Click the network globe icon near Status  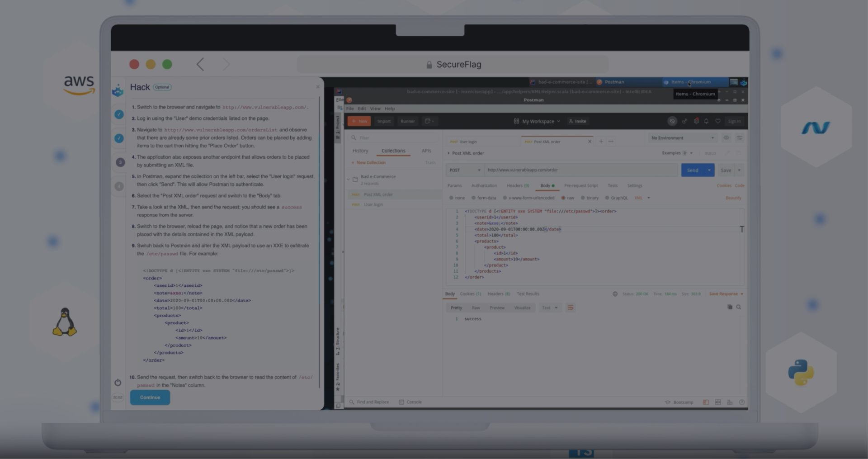(615, 294)
